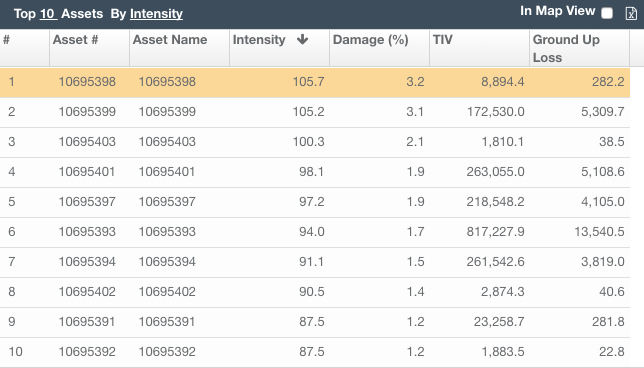Change the Top 10 count link
This screenshot has width=644, height=368.
click(48, 14)
